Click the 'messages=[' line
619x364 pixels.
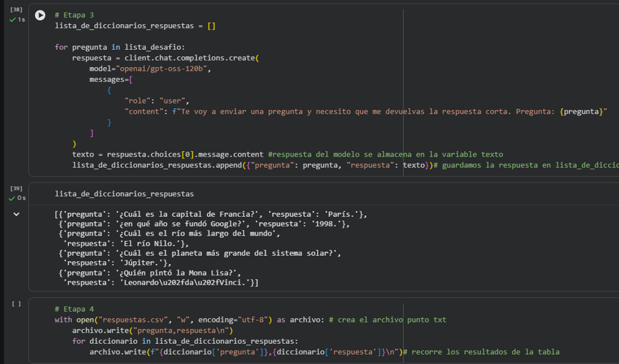tap(111, 79)
